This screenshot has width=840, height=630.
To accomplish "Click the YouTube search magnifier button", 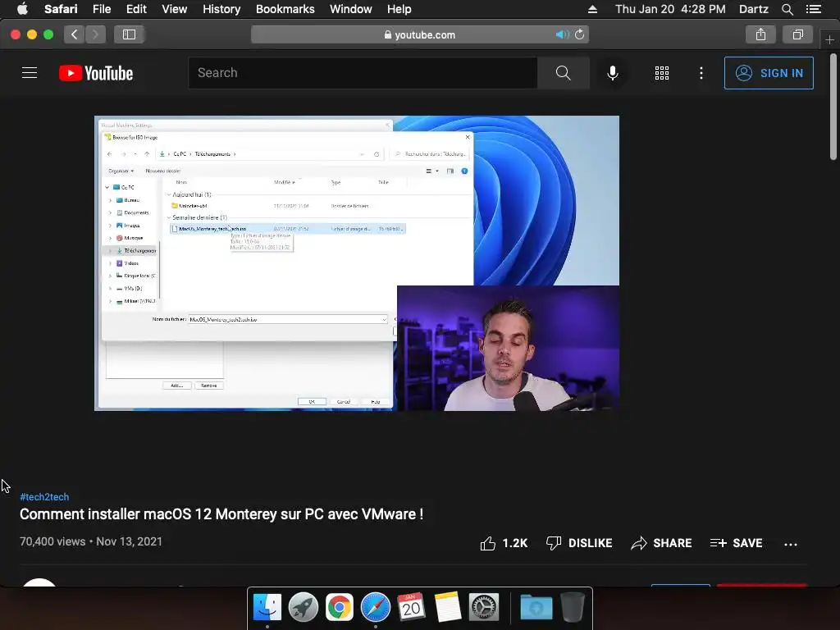I will point(563,73).
